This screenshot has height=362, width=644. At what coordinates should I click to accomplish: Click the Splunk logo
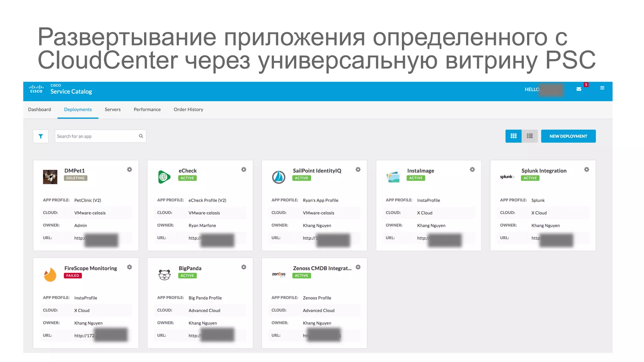click(x=507, y=177)
